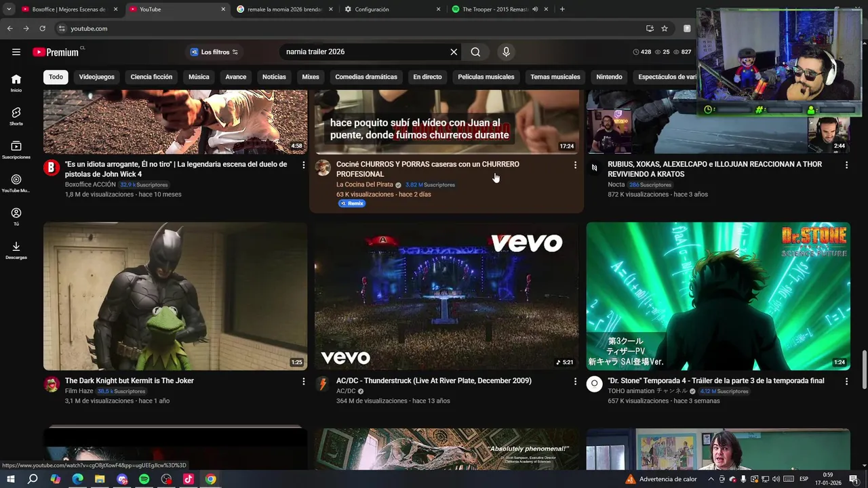This screenshot has height=488, width=868.
Task: Click the AC/DC channel avatar
Action: tap(323, 384)
